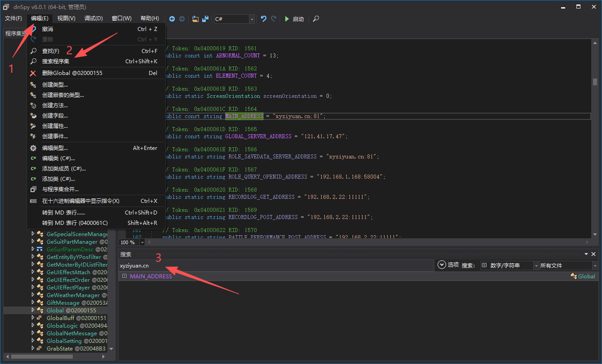The height and width of the screenshot is (364, 602).
Task: Open the 100 % zoom level dropdown
Action: (x=142, y=242)
